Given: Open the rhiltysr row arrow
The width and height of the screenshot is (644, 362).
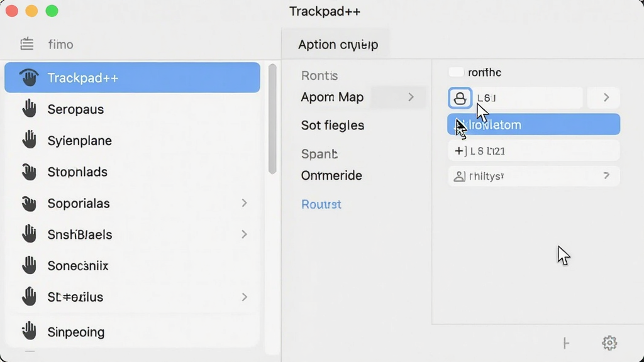Looking at the screenshot, I should (606, 176).
